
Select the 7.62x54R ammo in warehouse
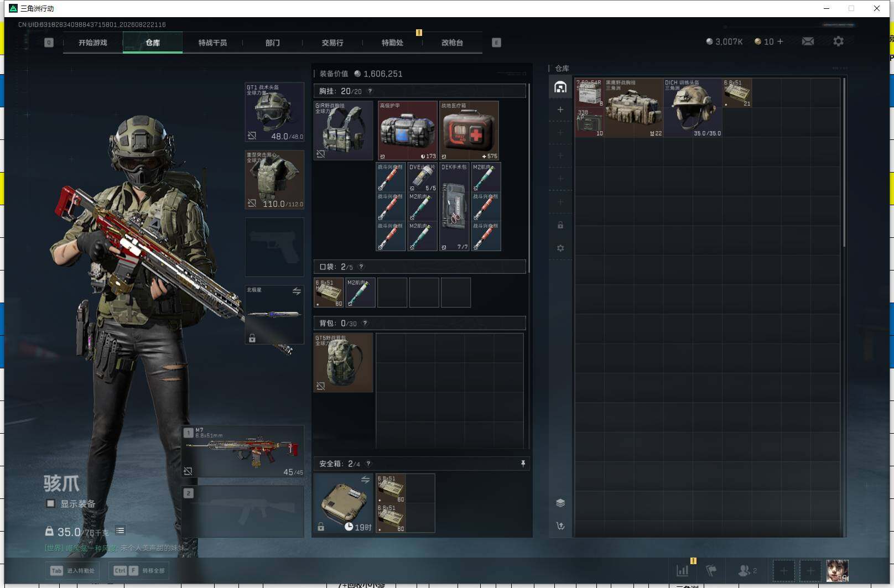pyautogui.click(x=590, y=93)
